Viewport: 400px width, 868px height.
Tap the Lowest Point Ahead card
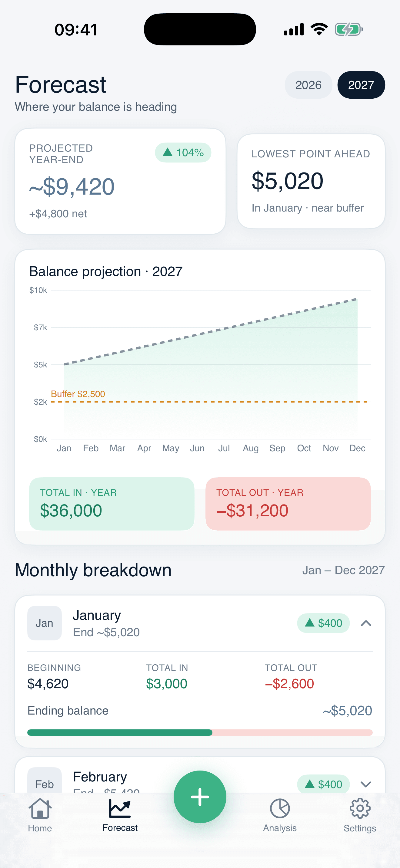tap(311, 181)
